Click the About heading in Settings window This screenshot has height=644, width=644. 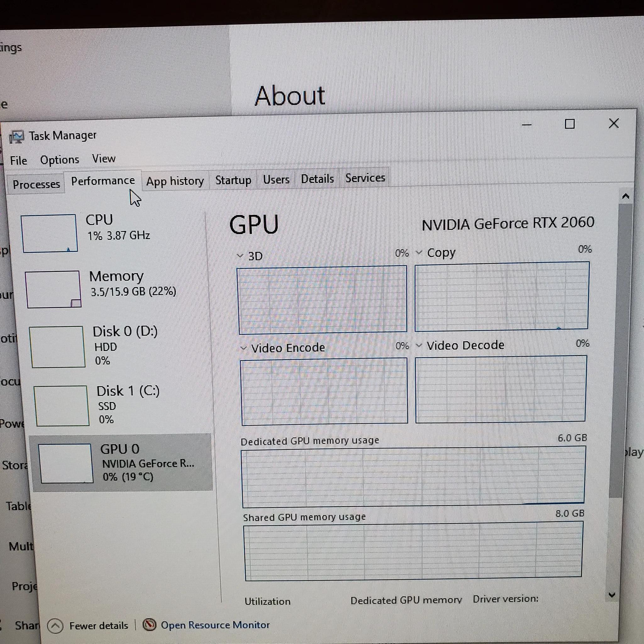290,96
